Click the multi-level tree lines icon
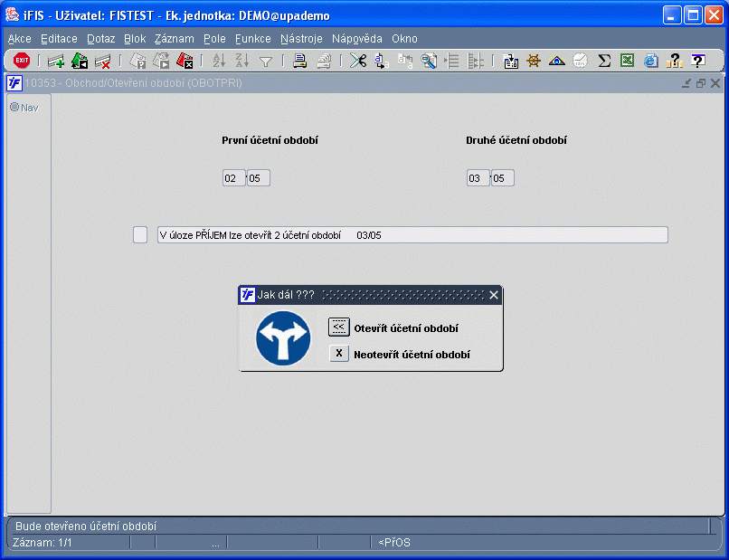This screenshot has width=729, height=560. tap(475, 61)
